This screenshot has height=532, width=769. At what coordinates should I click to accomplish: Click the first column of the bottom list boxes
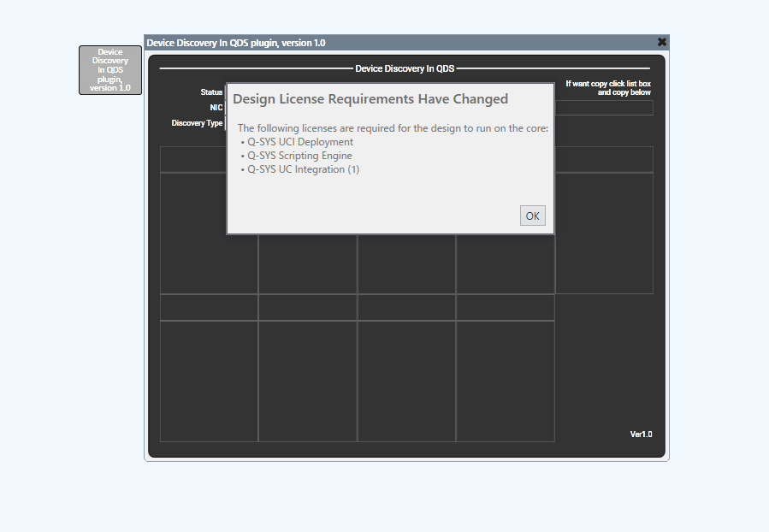click(209, 381)
